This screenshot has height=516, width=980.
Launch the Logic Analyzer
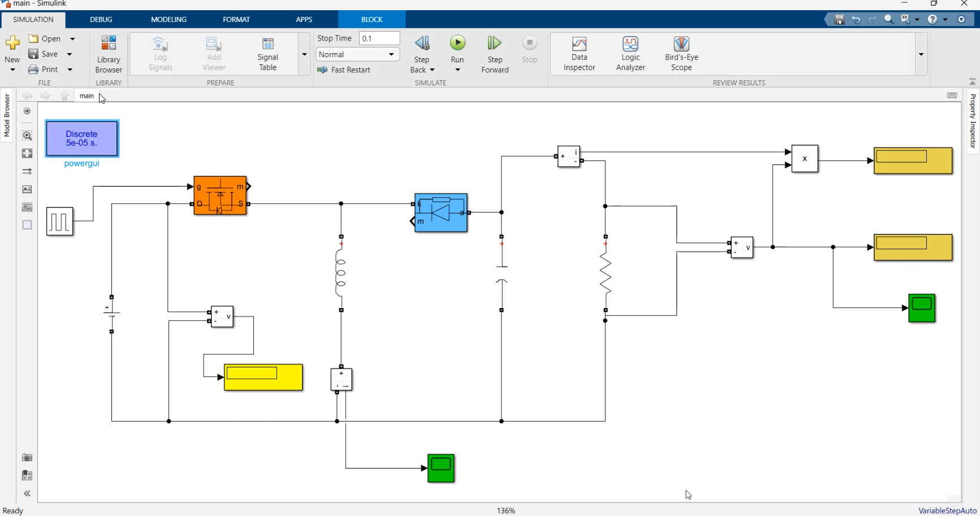click(631, 54)
